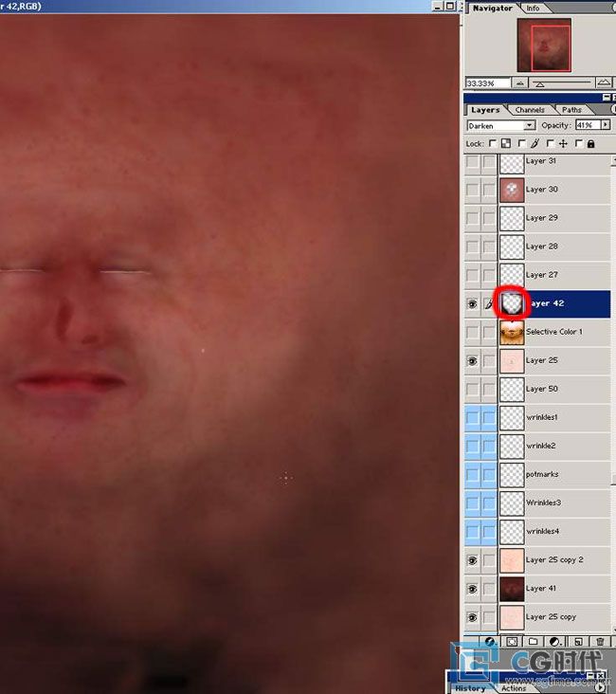The width and height of the screenshot is (616, 694).
Task: Enable the lock transparent pixels checkbox
Action: pos(493,143)
